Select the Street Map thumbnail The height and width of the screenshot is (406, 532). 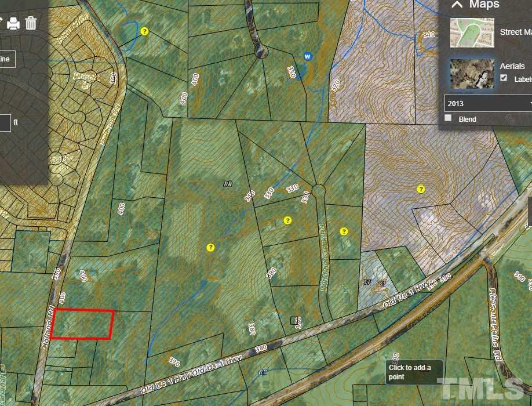tap(472, 32)
